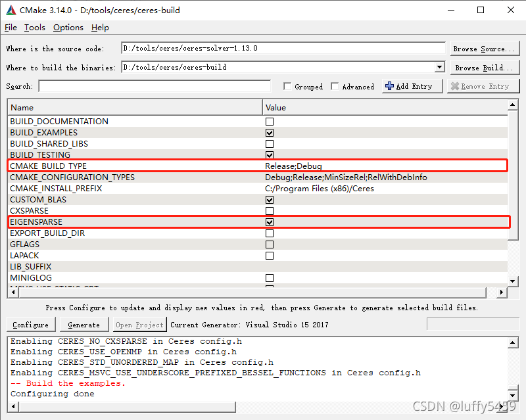Open the Tools menu
This screenshot has height=420, width=526.
click(x=35, y=28)
